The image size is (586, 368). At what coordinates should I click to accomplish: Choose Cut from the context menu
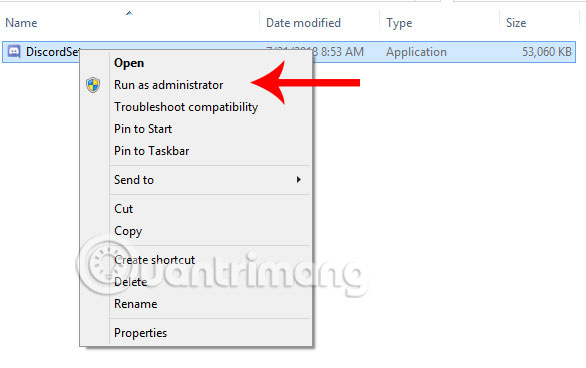[123, 209]
